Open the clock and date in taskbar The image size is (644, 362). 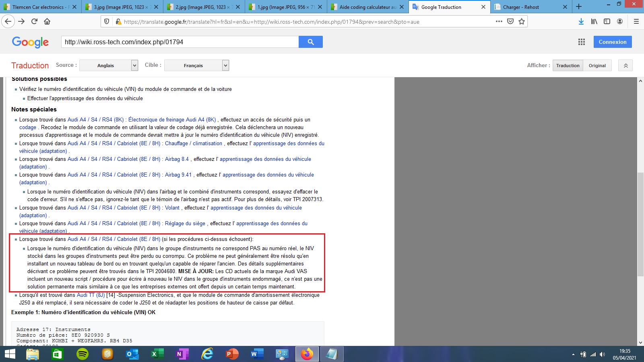[x=625, y=354]
